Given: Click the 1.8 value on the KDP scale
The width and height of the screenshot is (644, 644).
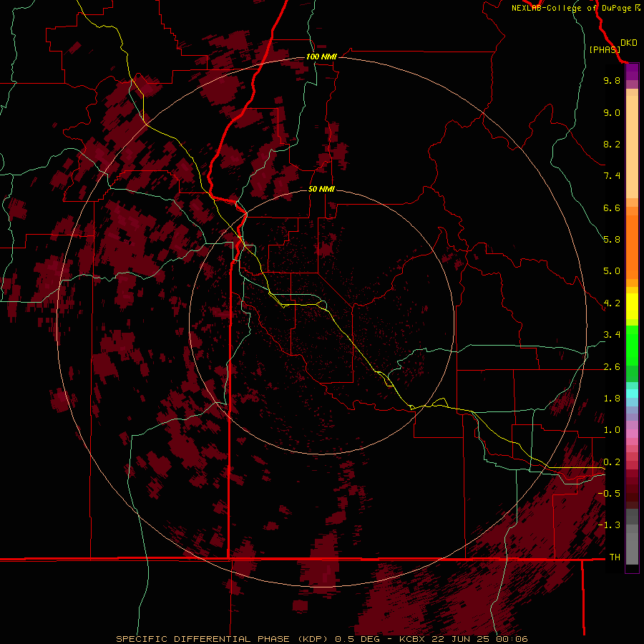Looking at the screenshot, I should [x=612, y=399].
